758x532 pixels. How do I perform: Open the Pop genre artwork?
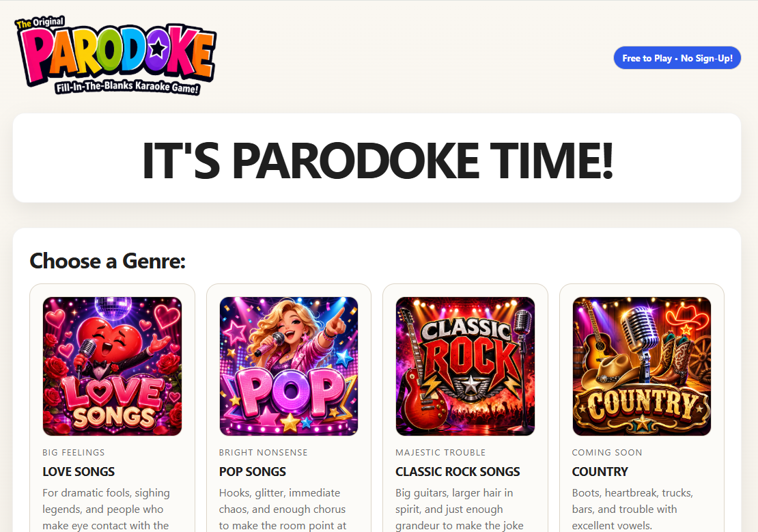click(289, 367)
